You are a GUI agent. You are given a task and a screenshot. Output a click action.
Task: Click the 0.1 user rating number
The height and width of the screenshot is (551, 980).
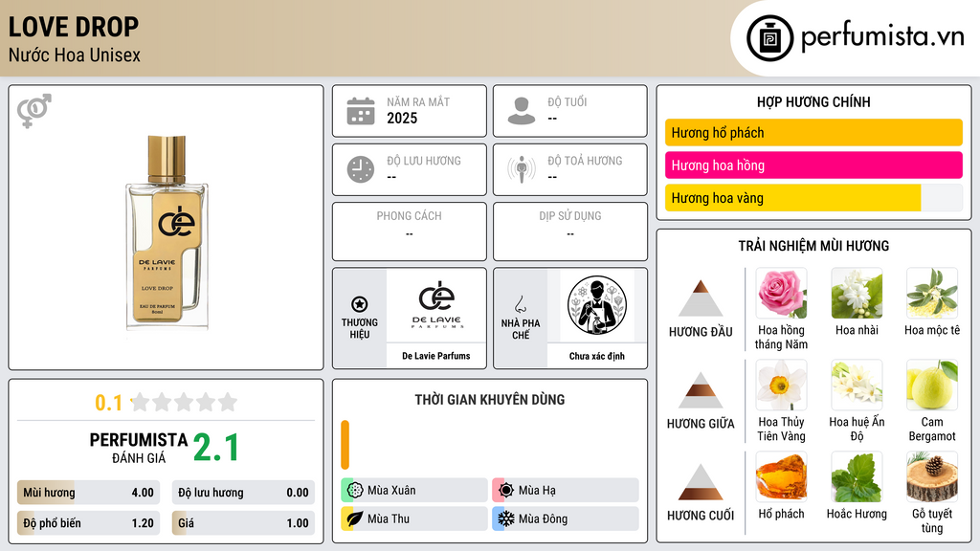click(108, 403)
